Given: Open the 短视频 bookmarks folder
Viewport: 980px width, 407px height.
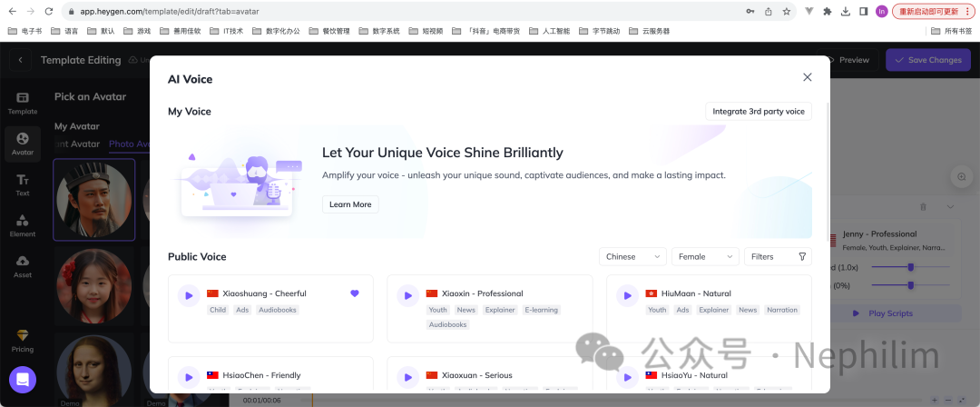Looking at the screenshot, I should click(426, 31).
